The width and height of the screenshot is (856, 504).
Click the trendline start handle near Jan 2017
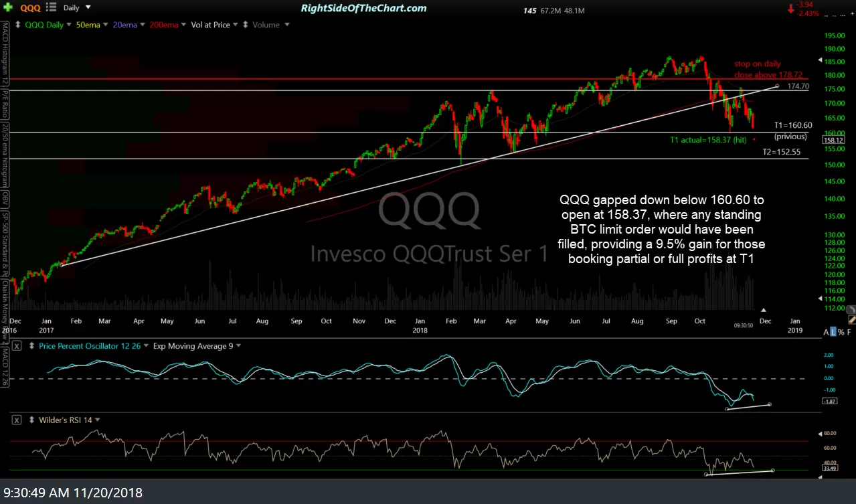pos(61,266)
